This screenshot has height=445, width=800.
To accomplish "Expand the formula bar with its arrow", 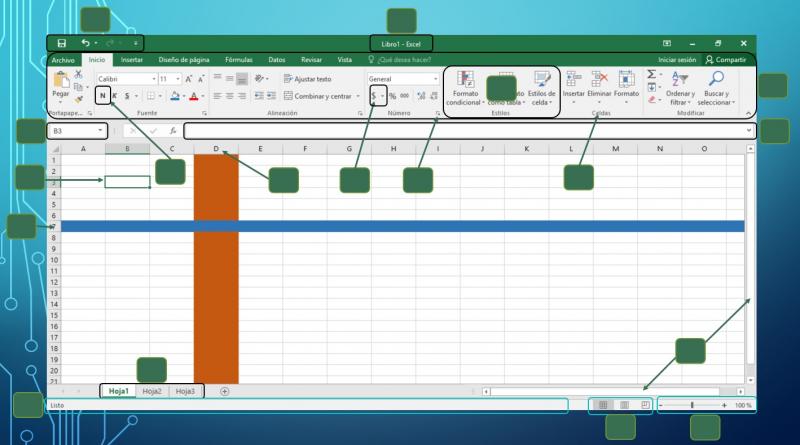I will pyautogui.click(x=748, y=131).
